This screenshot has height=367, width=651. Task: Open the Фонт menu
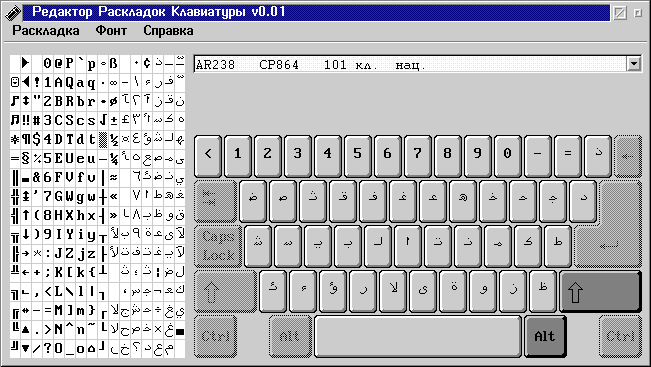coord(111,30)
